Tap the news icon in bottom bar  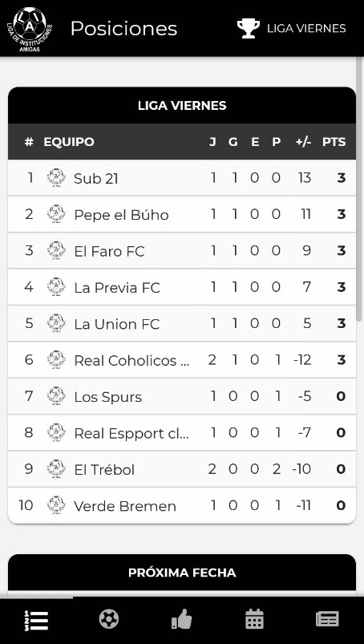327,619
